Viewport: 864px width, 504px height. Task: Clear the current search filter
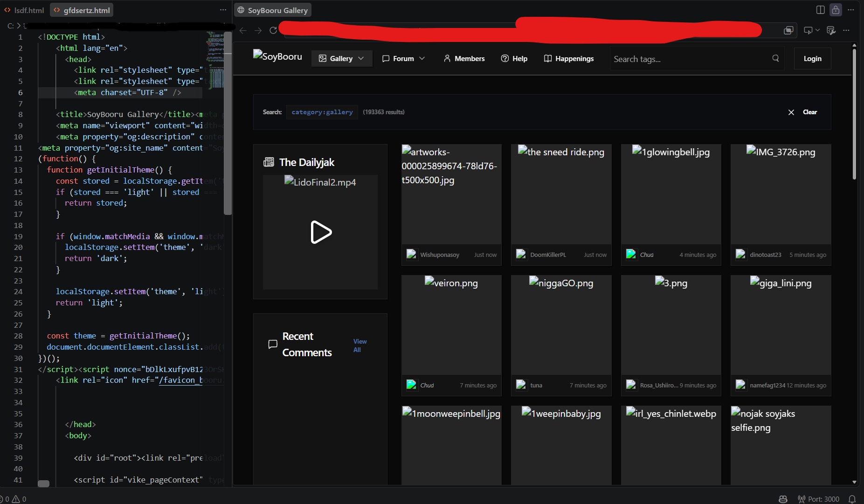pyautogui.click(x=802, y=112)
